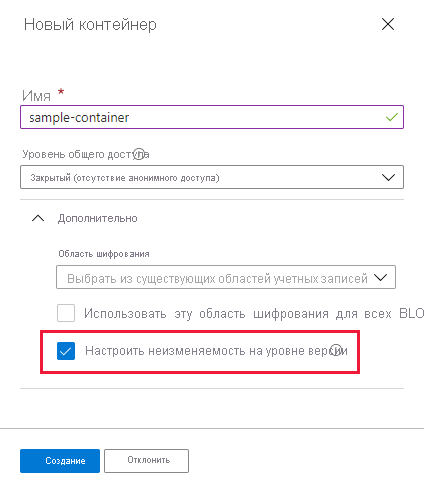This screenshot has width=424, height=492.
Task: Click the green validation checkmark icon
Action: coord(392,117)
